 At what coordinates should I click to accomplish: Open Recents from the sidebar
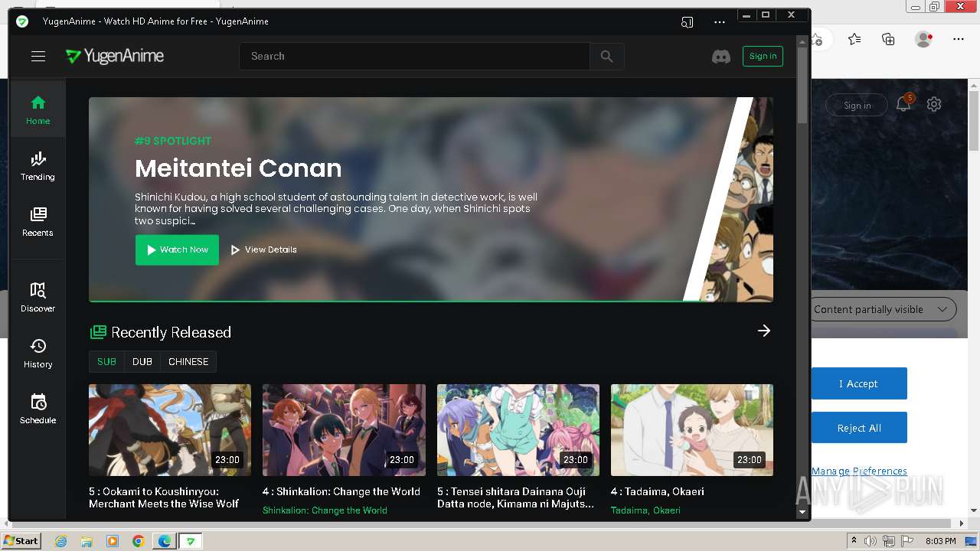tap(38, 221)
